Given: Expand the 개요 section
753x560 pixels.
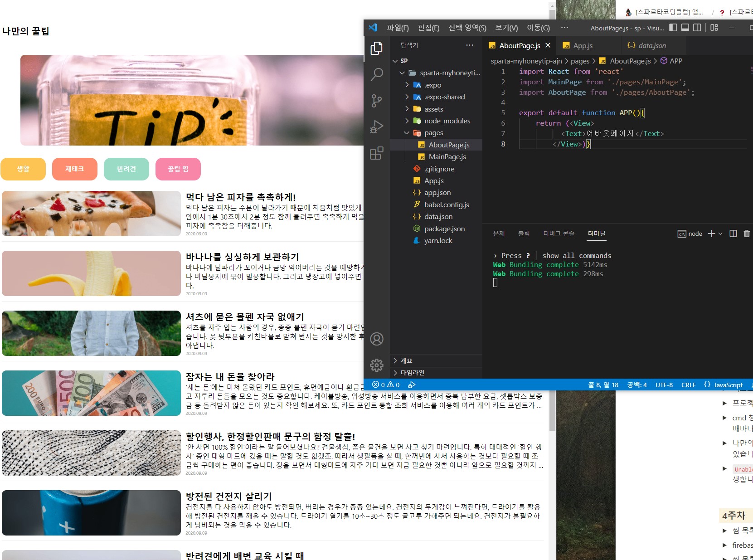Looking at the screenshot, I should coord(436,361).
